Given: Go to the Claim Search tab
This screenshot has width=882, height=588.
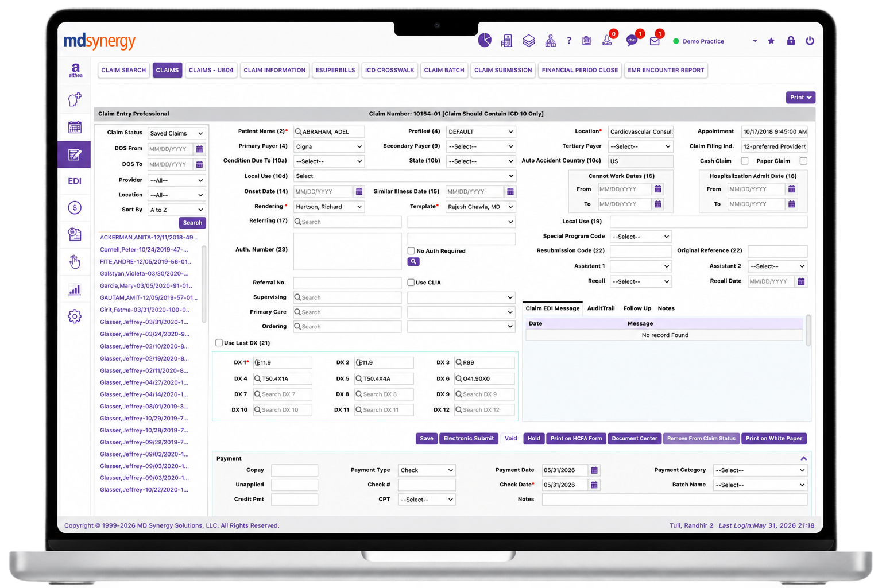Looking at the screenshot, I should (x=123, y=70).
